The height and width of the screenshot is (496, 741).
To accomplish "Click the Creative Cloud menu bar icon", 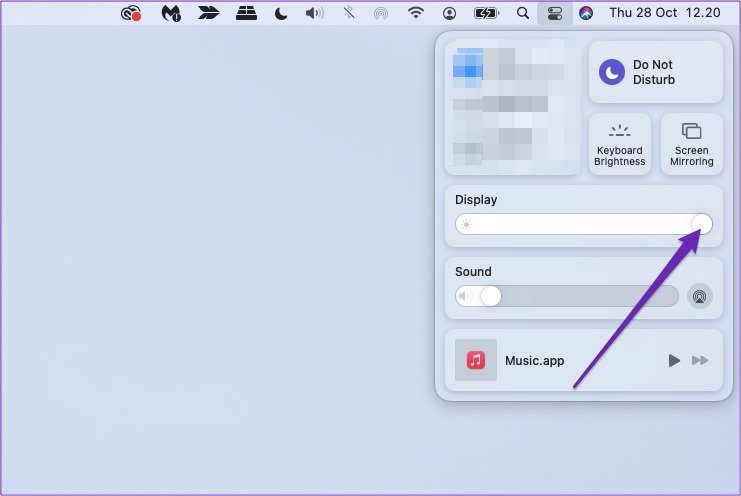I will point(131,13).
